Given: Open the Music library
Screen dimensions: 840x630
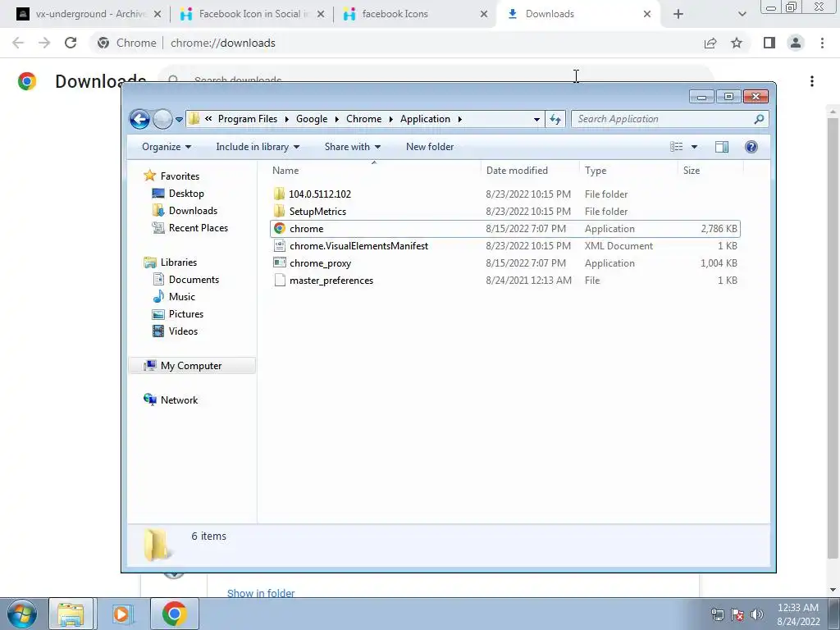Looking at the screenshot, I should point(181,296).
